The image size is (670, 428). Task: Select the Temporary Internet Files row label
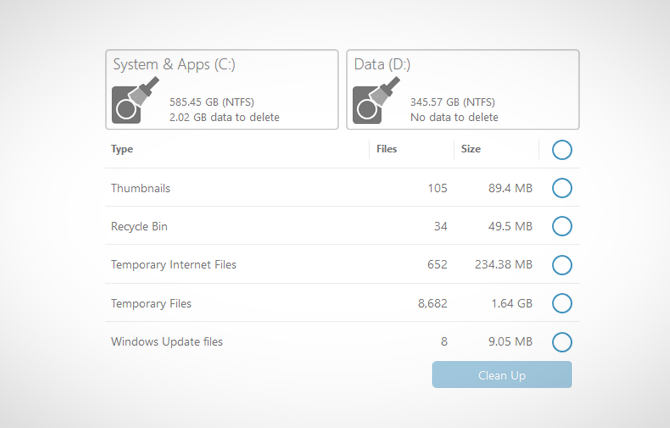(x=173, y=265)
